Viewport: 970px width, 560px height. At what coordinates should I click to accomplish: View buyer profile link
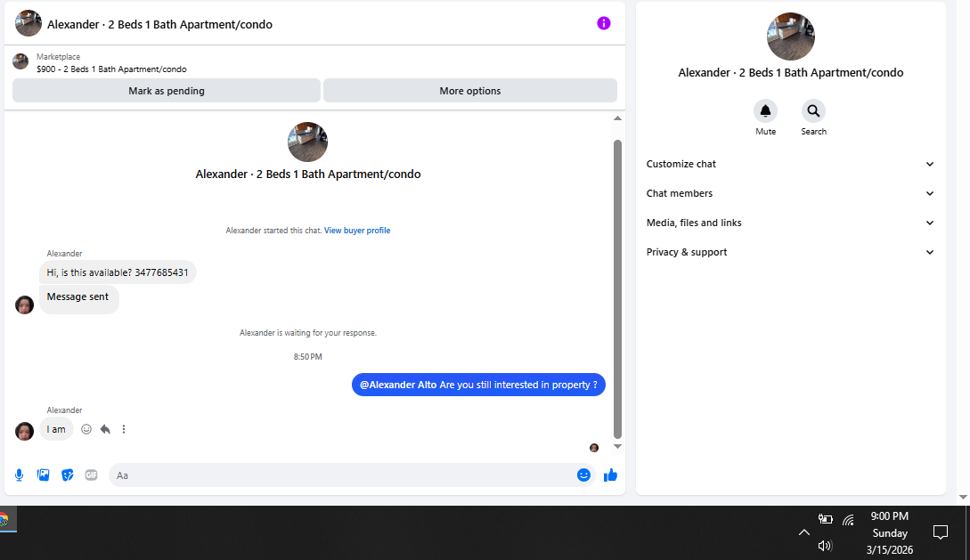click(357, 231)
